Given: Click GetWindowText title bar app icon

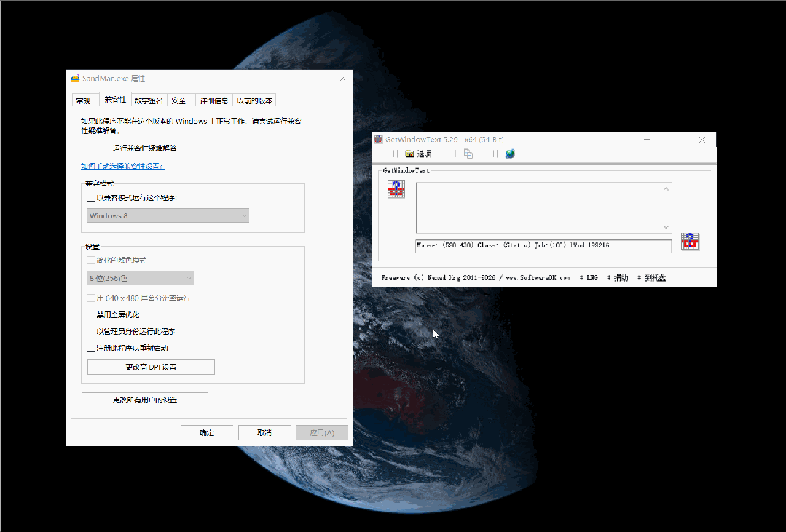Looking at the screenshot, I should click(378, 139).
